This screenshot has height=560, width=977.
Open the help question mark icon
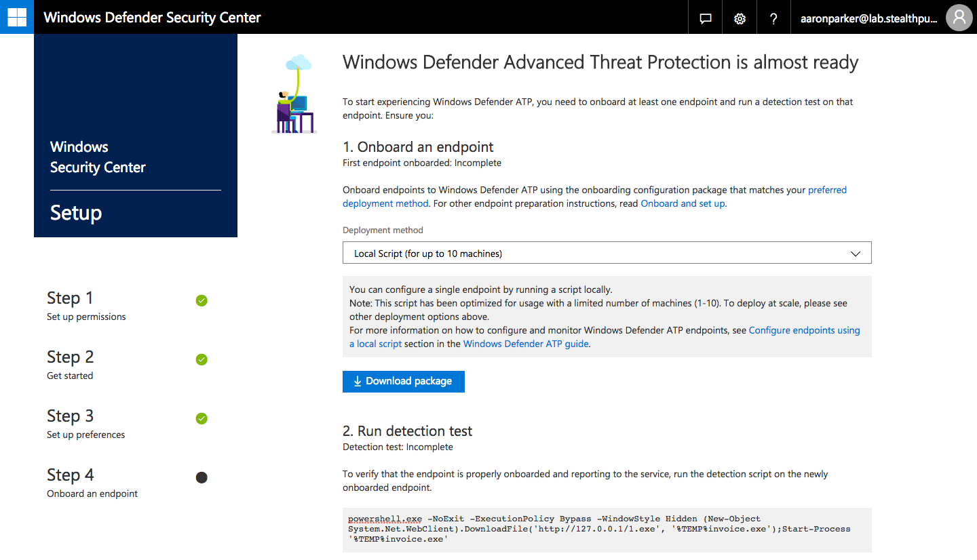[x=773, y=18]
